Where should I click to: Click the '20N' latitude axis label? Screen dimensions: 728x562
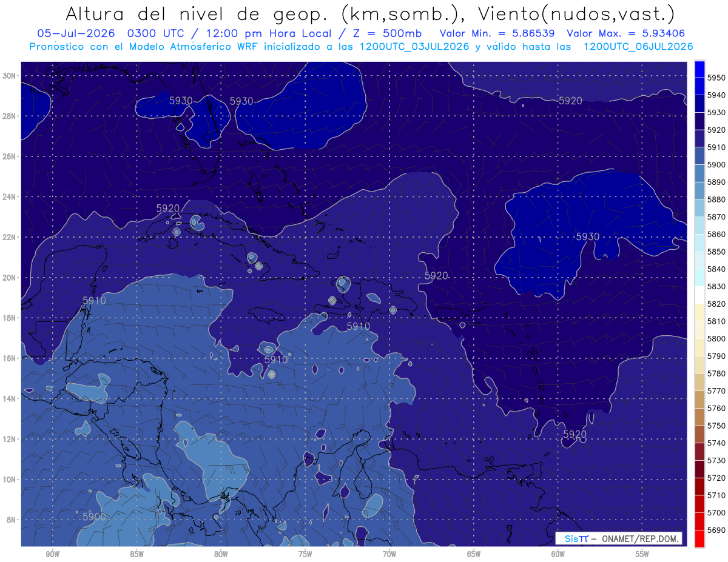(x=9, y=278)
